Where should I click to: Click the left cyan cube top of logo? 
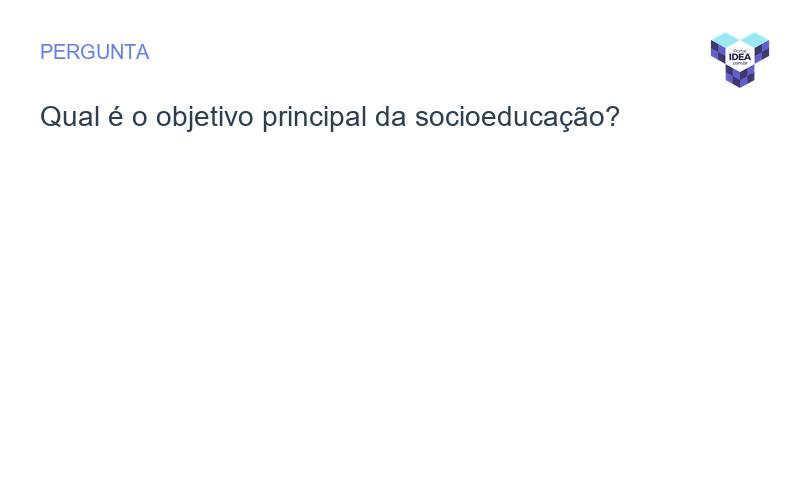click(724, 39)
